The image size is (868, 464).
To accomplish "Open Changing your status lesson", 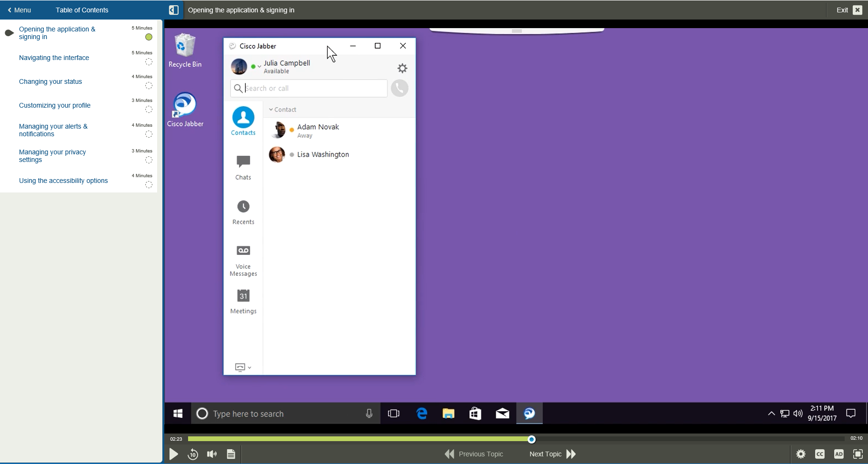I will pyautogui.click(x=50, y=81).
